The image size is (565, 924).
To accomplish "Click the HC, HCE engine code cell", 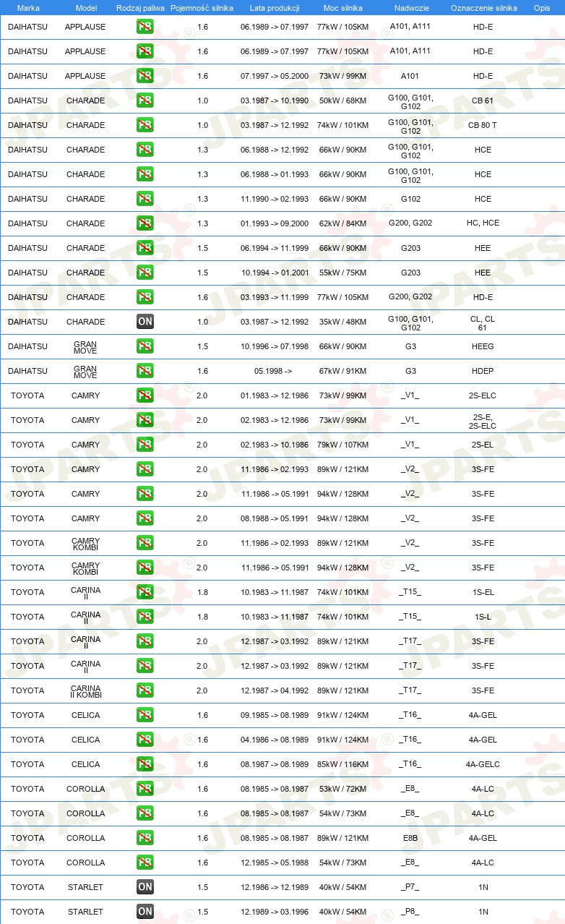I will 483,223.
